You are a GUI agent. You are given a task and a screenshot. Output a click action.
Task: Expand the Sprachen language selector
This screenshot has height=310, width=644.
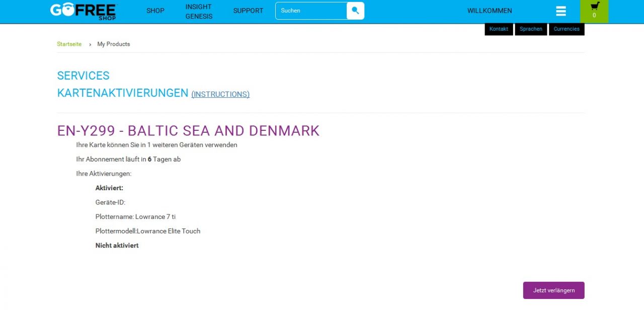(x=531, y=29)
